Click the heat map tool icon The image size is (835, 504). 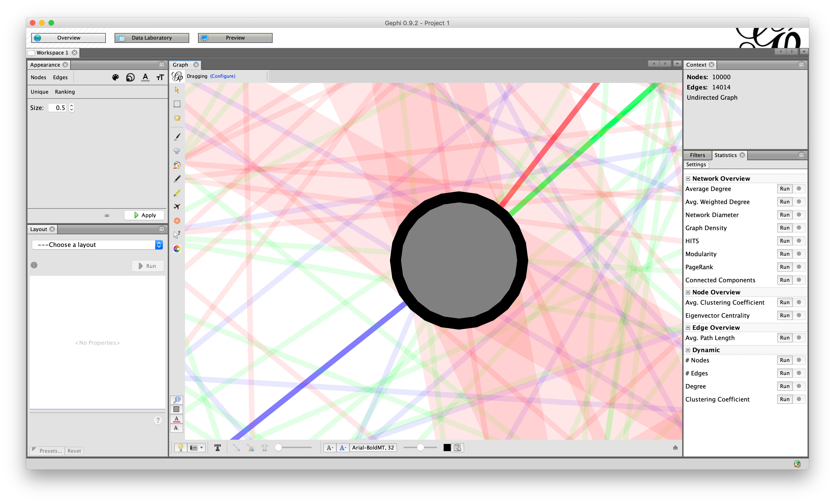[x=177, y=221]
